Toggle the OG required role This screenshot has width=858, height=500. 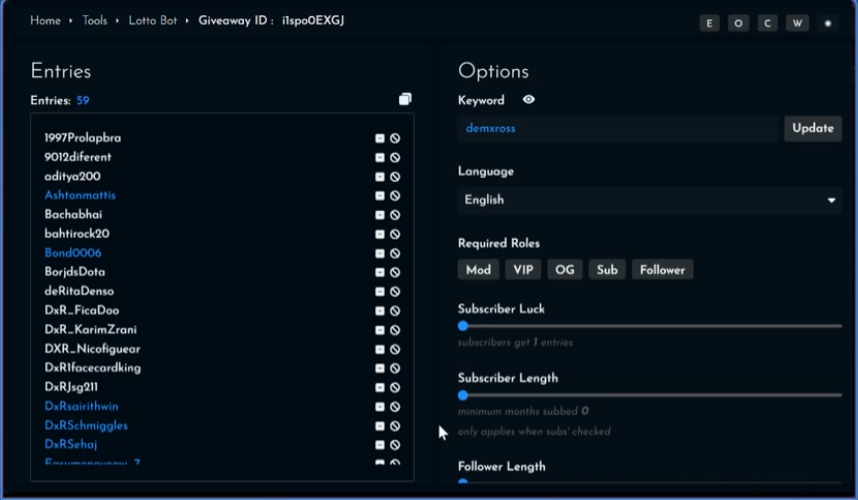pyautogui.click(x=565, y=270)
